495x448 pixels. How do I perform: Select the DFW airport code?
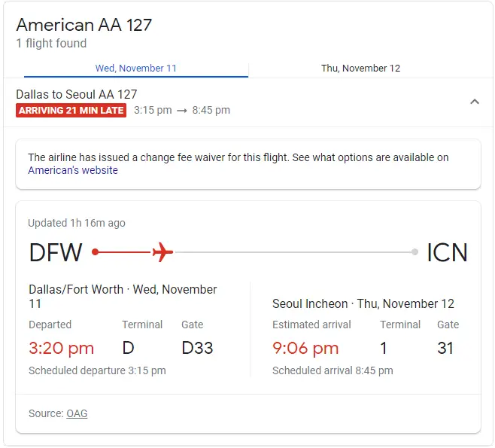56,252
